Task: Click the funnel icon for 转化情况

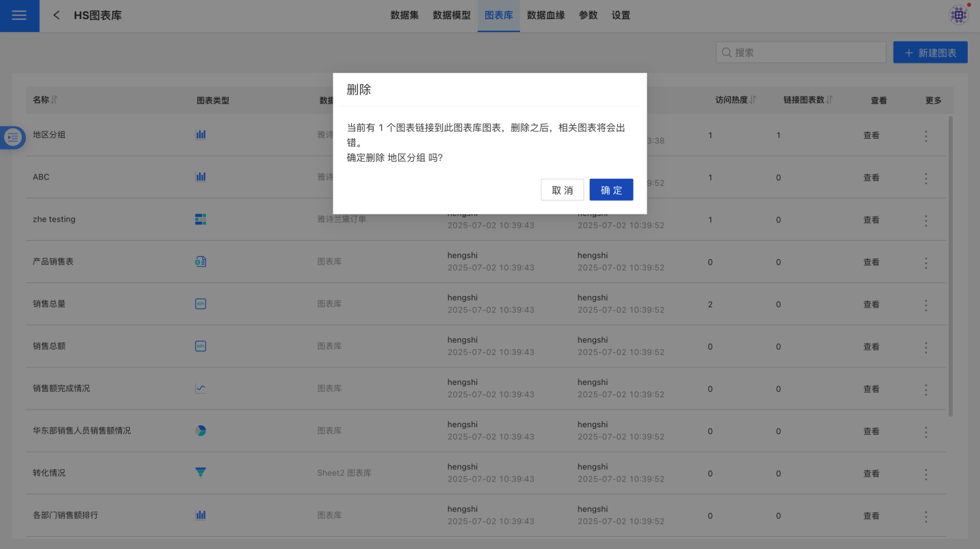Action: 201,473
